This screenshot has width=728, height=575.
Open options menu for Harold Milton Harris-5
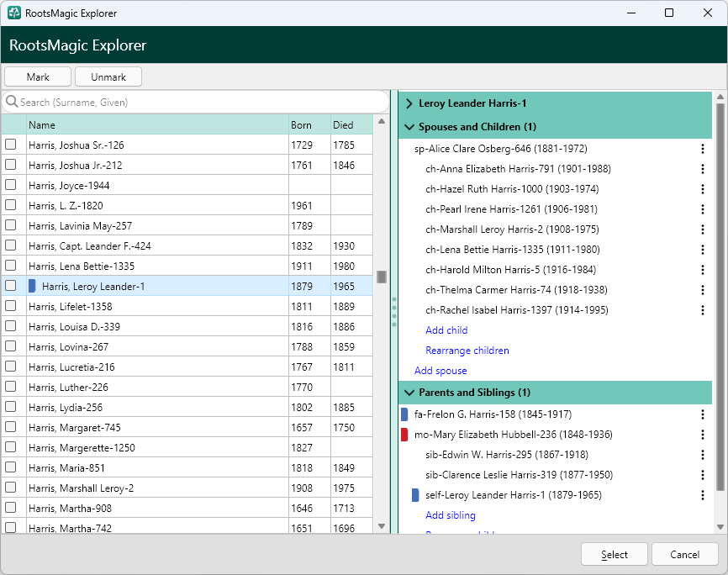703,270
